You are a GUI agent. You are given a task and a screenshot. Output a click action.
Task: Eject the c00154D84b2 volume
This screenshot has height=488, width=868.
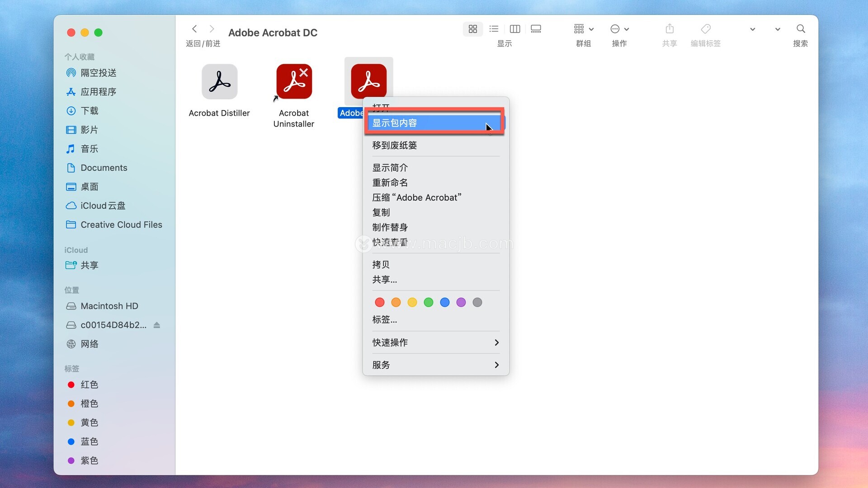click(x=157, y=325)
